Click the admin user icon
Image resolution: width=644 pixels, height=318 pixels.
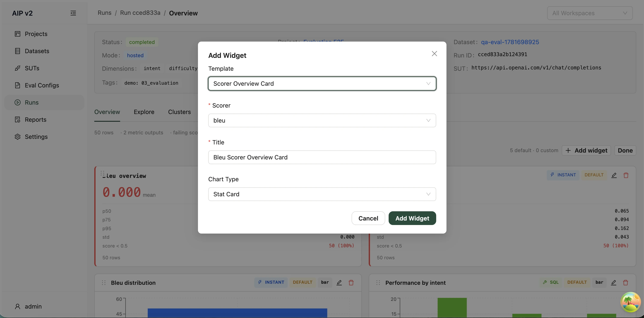tap(18, 306)
